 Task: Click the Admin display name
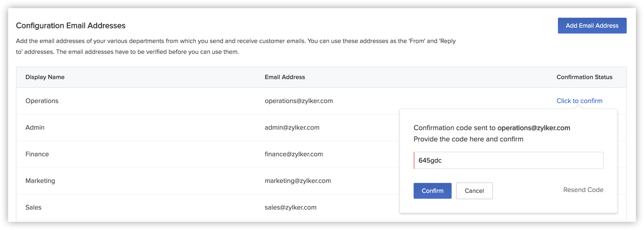coord(35,127)
